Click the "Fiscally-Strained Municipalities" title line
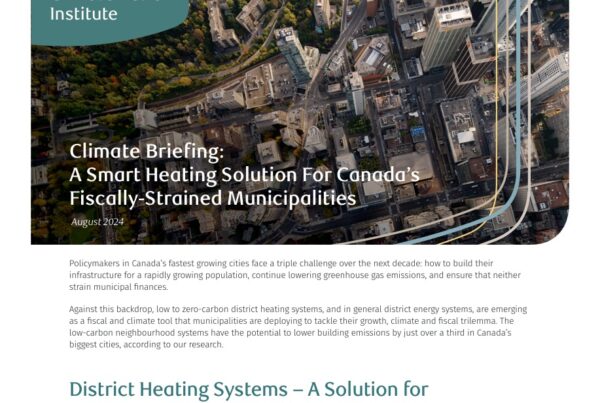The width and height of the screenshot is (600, 403). [x=212, y=198]
